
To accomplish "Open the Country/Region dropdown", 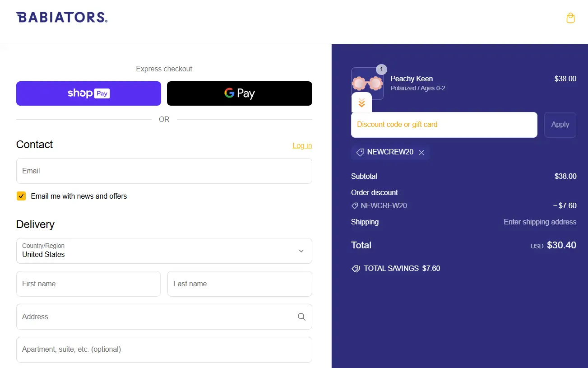I will pos(164,251).
